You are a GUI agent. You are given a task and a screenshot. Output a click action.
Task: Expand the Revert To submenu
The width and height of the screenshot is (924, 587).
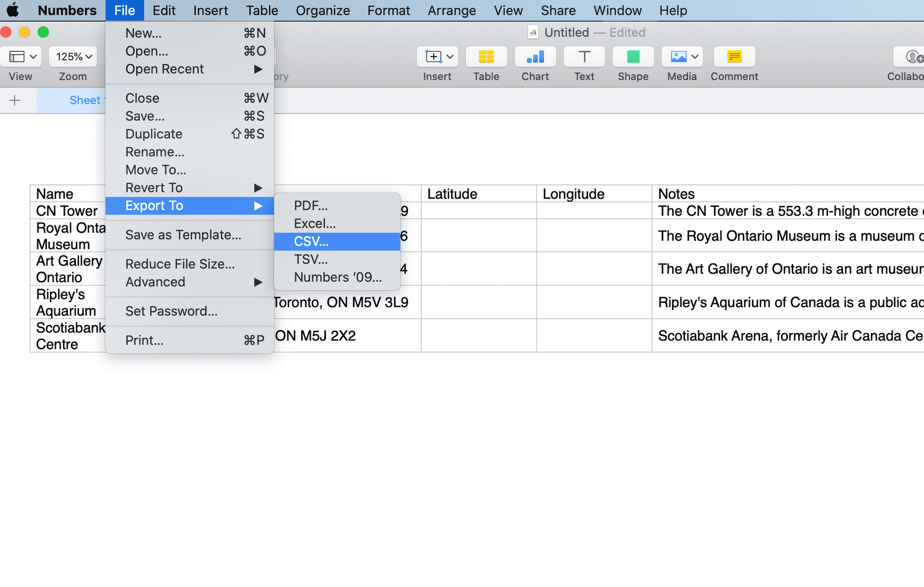(153, 187)
